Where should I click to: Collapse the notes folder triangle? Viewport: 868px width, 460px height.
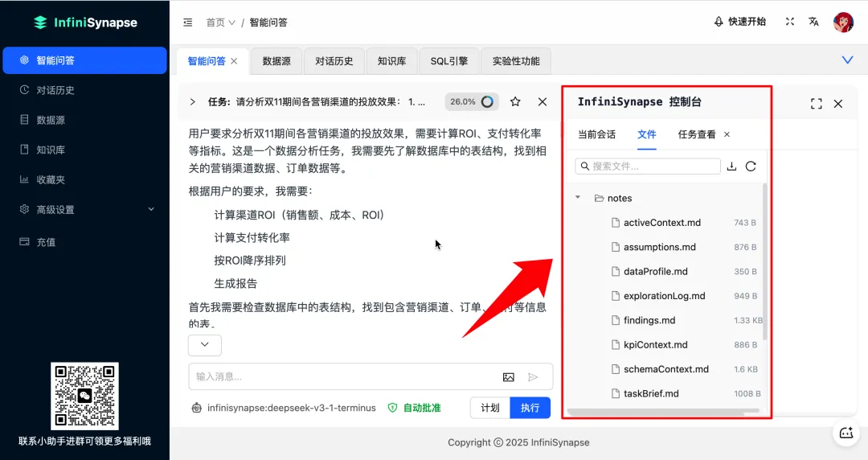click(578, 197)
